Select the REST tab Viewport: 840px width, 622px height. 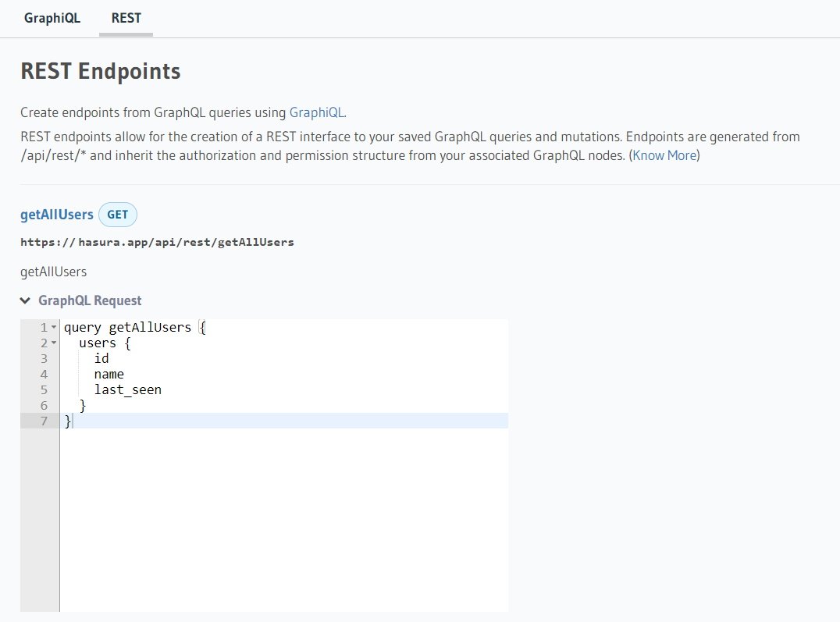point(126,18)
